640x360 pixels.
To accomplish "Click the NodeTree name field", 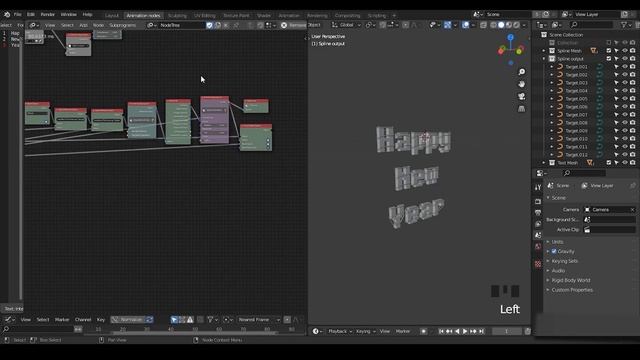I will (x=182, y=25).
